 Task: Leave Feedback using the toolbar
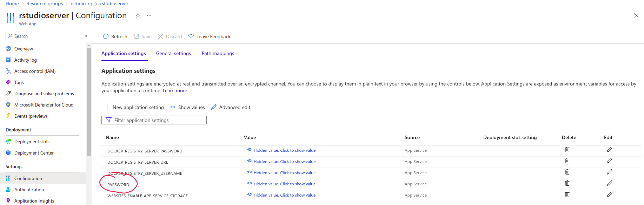point(210,36)
